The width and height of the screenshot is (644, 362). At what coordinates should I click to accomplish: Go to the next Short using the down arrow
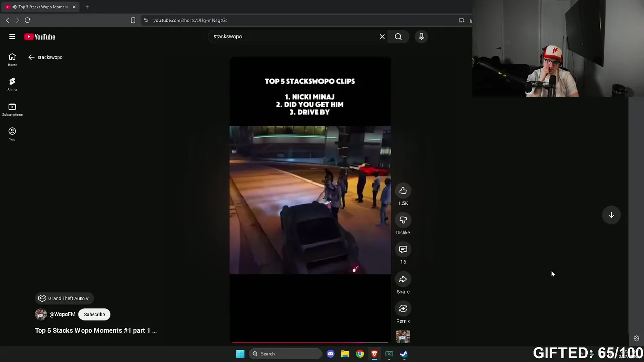(x=611, y=215)
